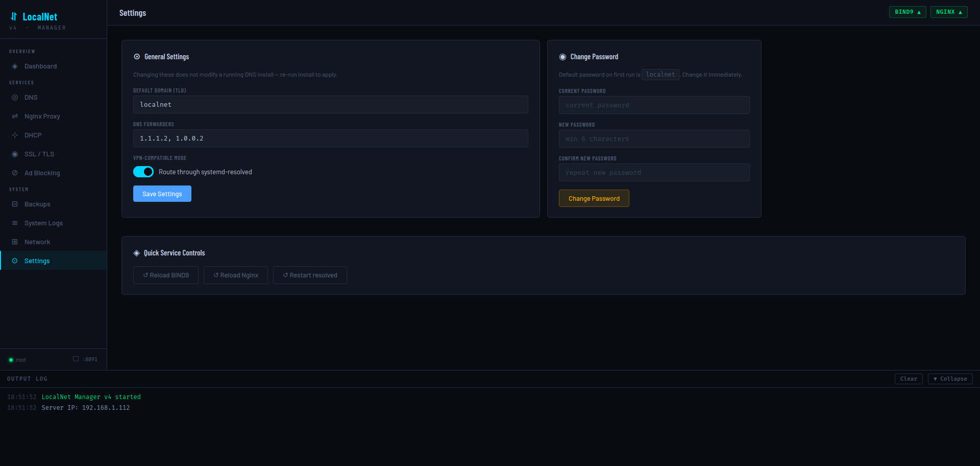Click the Settings sidebar icon

click(15, 261)
